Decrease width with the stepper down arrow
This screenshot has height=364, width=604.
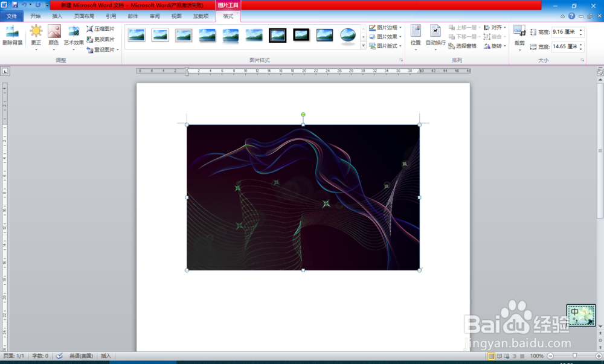point(581,49)
